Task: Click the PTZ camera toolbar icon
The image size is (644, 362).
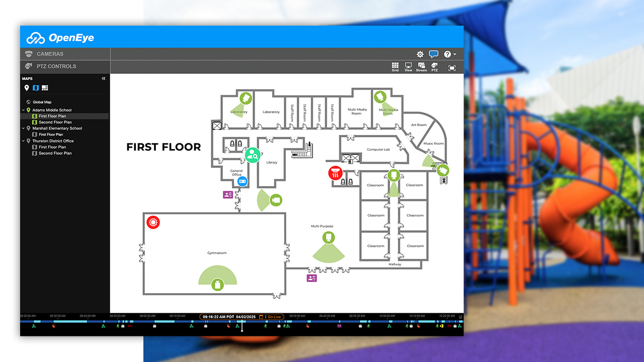Action: [434, 66]
